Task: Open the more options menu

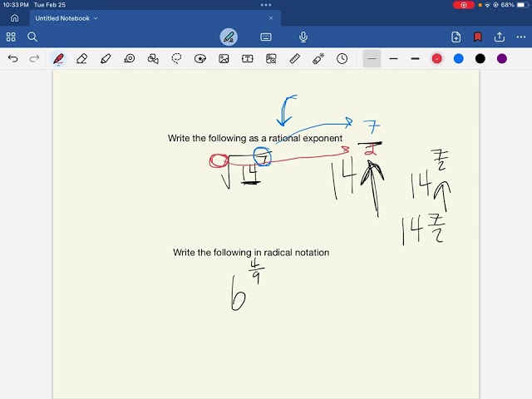Action: point(521,37)
